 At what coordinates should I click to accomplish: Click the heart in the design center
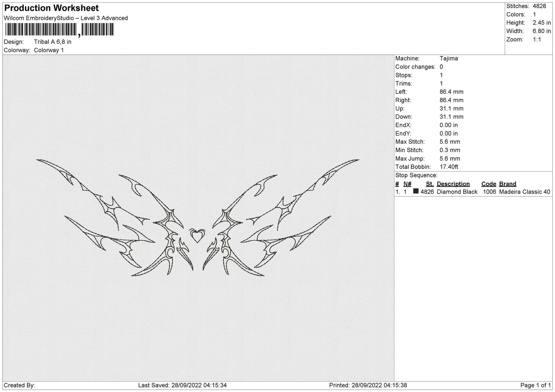pyautogui.click(x=197, y=235)
